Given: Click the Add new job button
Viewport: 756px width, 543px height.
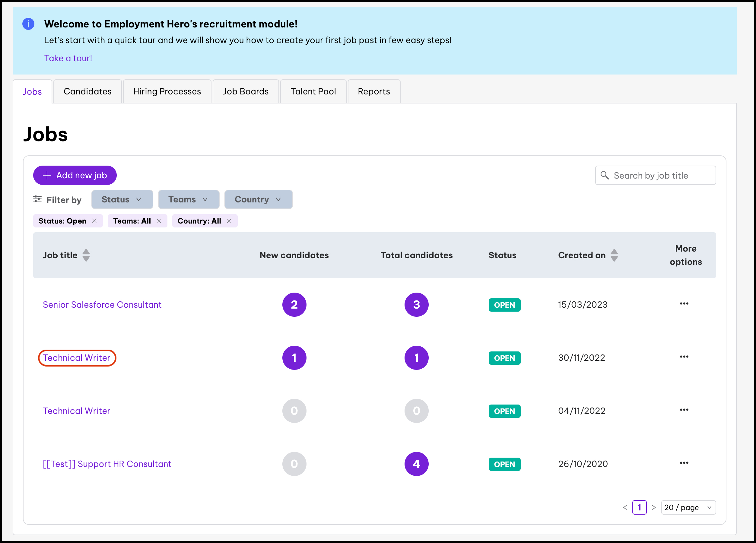Looking at the screenshot, I should [x=75, y=175].
